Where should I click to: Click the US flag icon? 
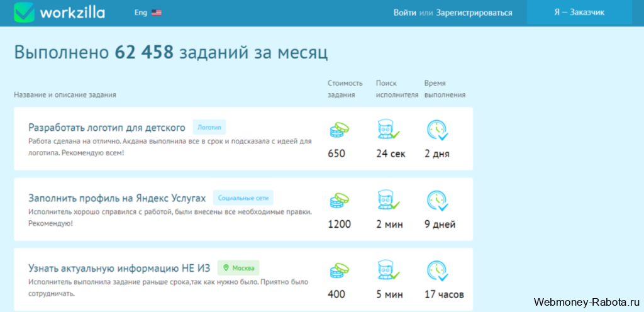point(157,13)
